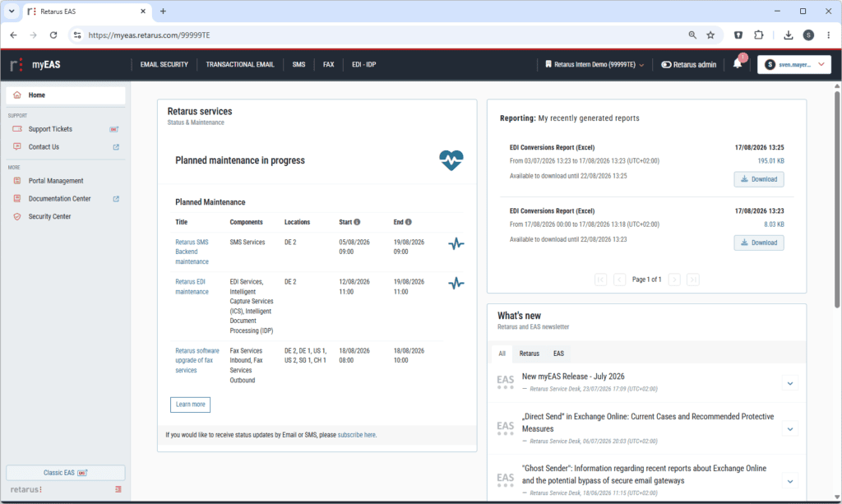Click the pulse icon for SMS Backend maintenance
The height and width of the screenshot is (504, 842).
[456, 243]
